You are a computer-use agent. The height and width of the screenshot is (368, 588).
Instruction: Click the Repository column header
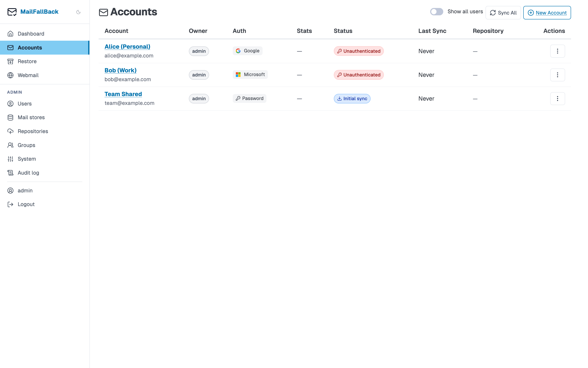tap(488, 31)
